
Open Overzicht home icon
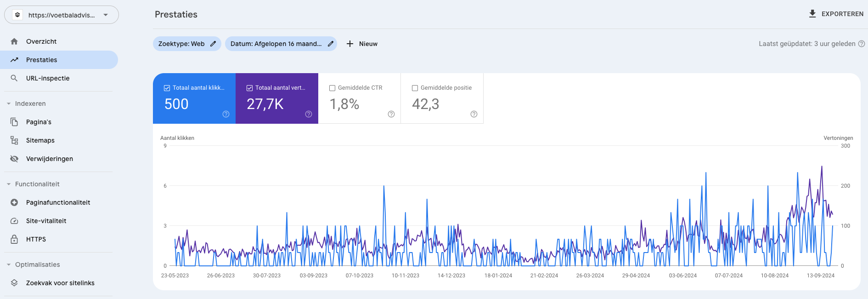[14, 41]
